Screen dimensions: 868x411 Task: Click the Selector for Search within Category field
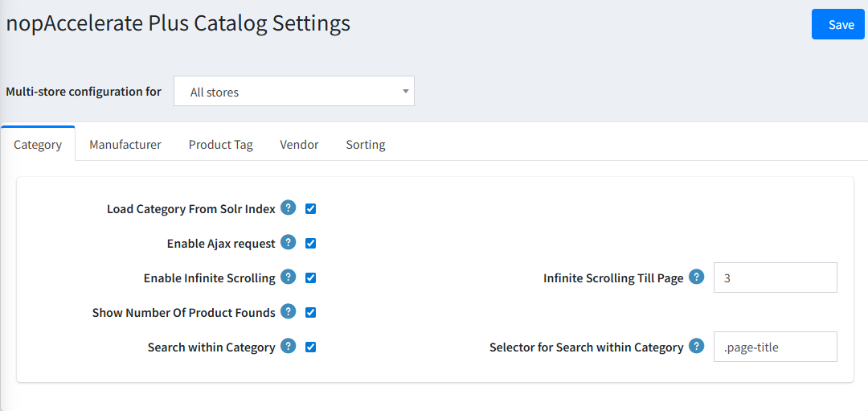pos(775,347)
